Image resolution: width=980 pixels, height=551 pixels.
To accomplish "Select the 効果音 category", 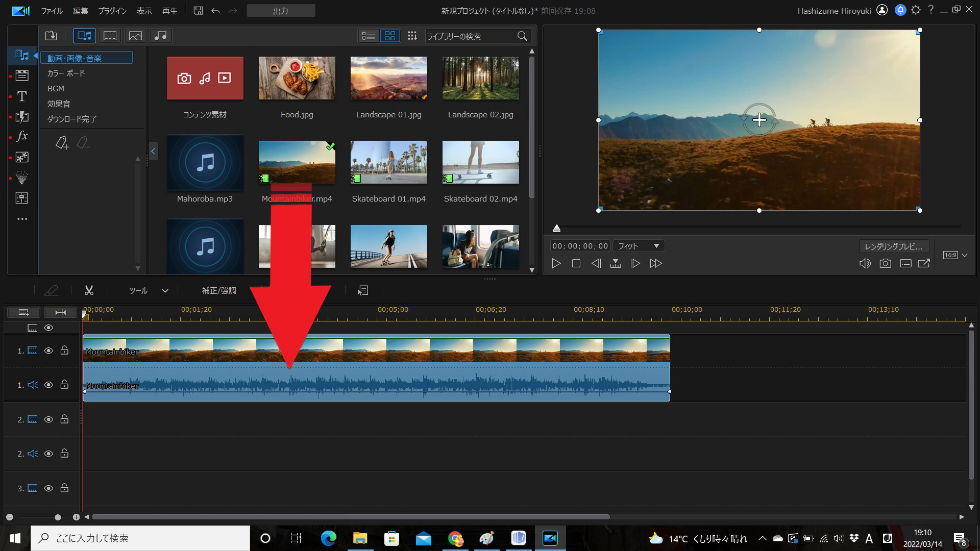I will [x=59, y=104].
